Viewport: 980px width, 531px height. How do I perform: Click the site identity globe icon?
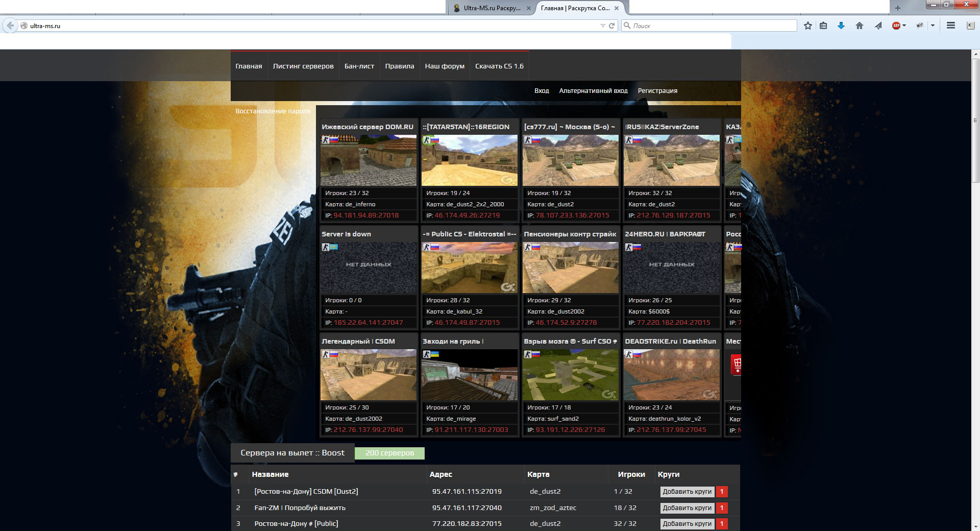[23, 26]
